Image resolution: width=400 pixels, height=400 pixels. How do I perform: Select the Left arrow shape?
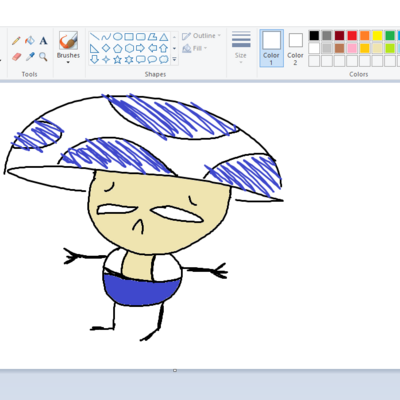click(152, 48)
